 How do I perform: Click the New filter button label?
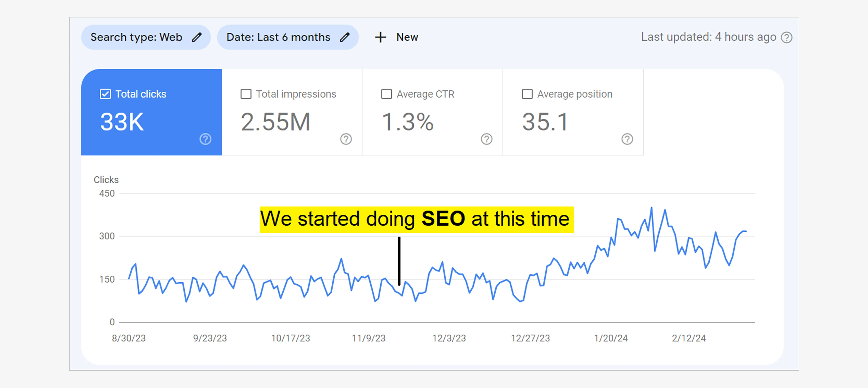[407, 37]
